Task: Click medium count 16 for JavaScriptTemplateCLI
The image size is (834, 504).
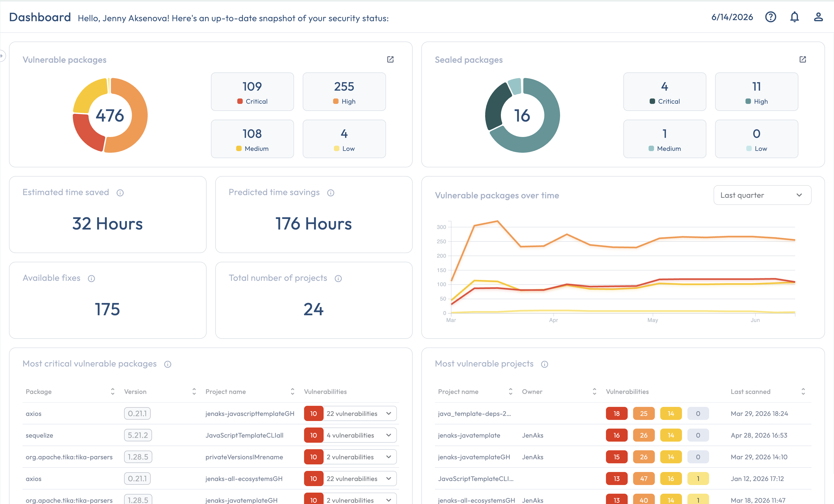Action: tap(671, 478)
